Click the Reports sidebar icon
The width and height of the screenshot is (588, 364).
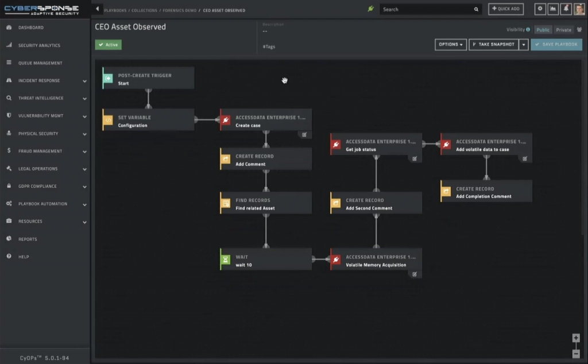pyautogui.click(x=9, y=239)
